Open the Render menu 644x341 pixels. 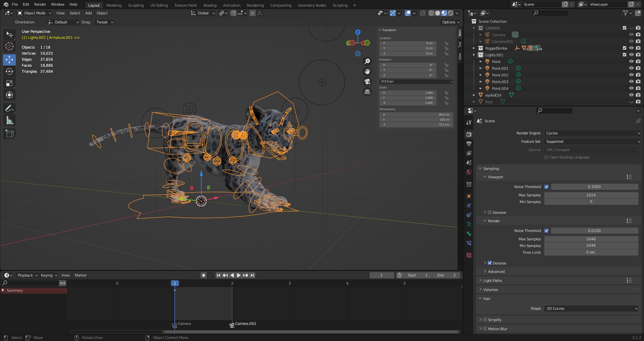pyautogui.click(x=40, y=4)
